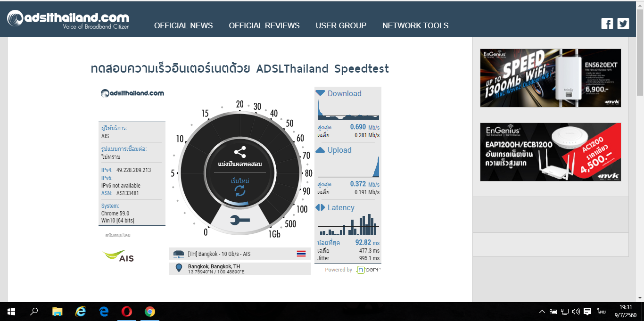Viewport: 644px width, 321px height.
Task: Open NETWORK TOOLS menu
Action: (x=415, y=25)
